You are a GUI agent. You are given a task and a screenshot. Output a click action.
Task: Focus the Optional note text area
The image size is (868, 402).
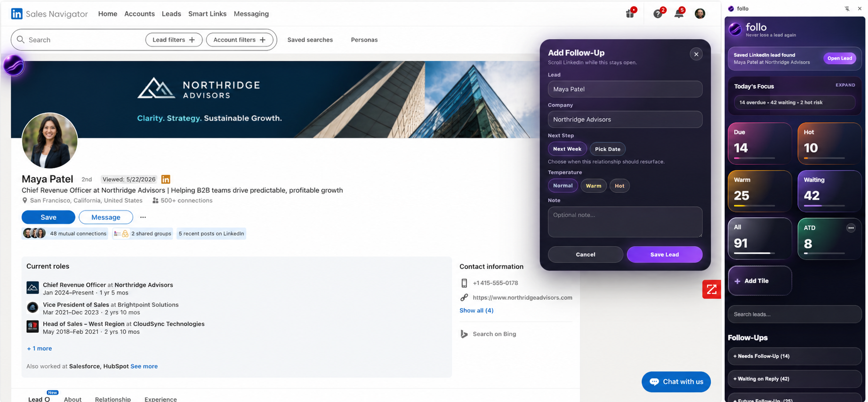(625, 222)
